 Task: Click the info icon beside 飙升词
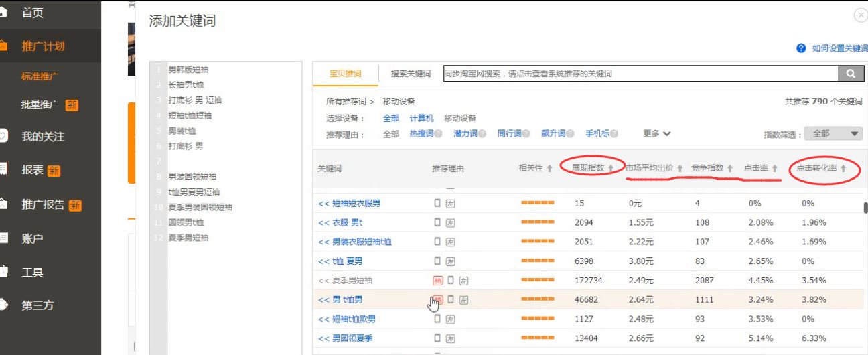[570, 134]
